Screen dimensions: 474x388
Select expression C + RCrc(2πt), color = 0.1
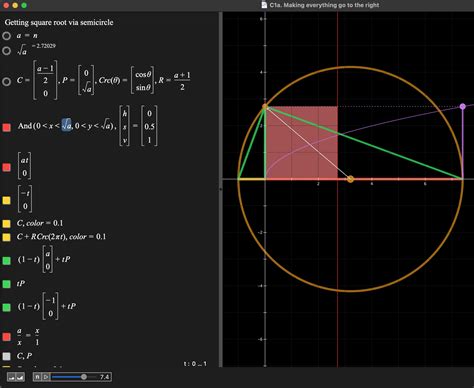coord(61,237)
